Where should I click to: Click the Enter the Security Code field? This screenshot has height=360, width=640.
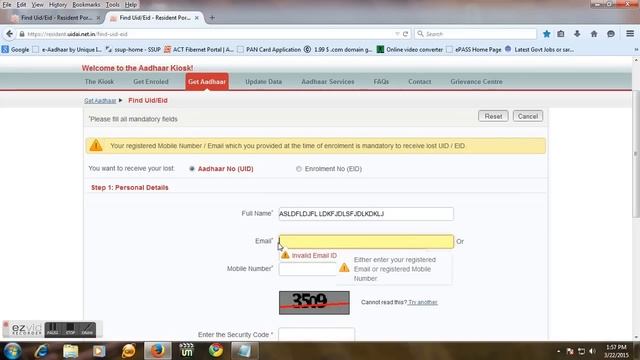[x=316, y=334]
